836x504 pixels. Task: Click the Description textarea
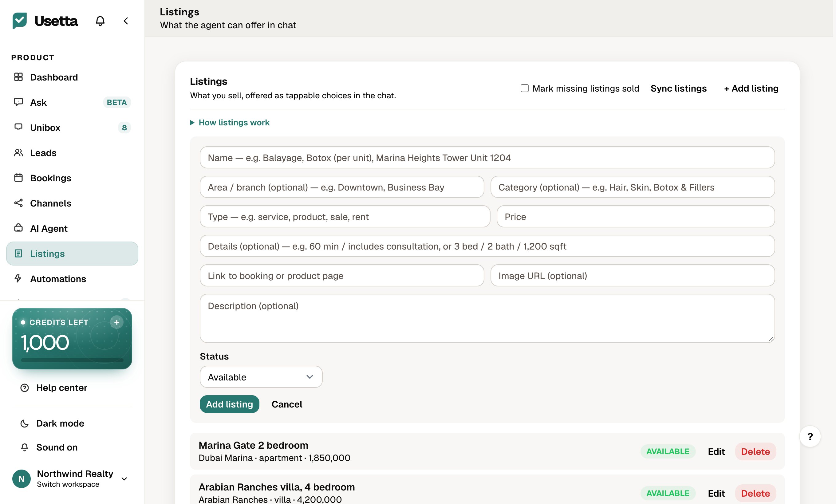tap(487, 318)
